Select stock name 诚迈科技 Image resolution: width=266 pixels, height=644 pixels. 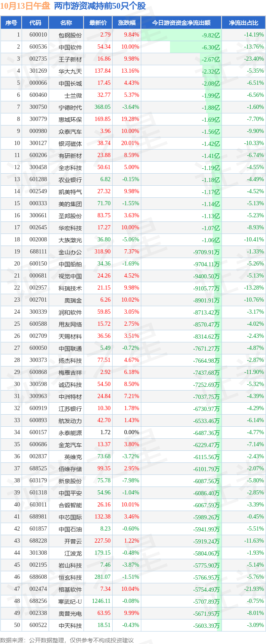(x=70, y=384)
